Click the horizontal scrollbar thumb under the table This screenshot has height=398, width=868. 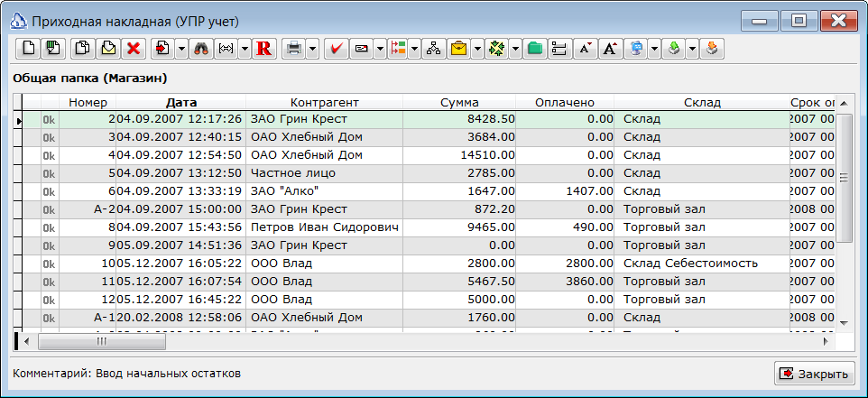[x=101, y=341]
